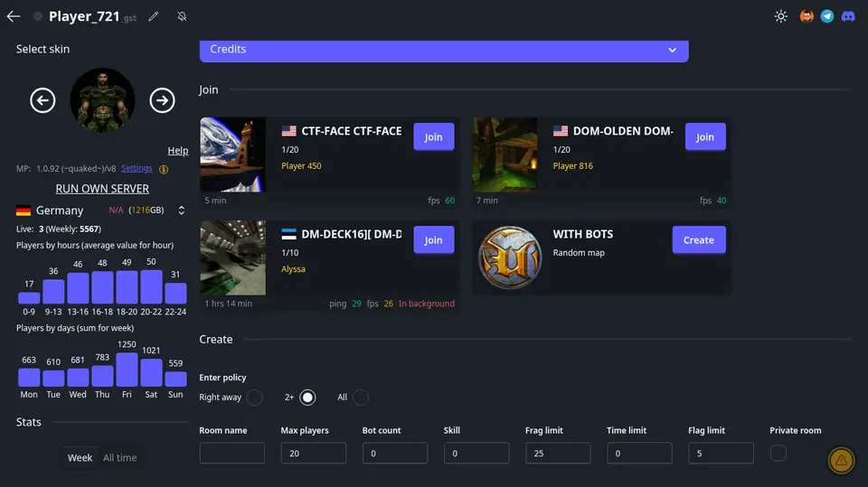Switch stats to Week tab
868x487 pixels.
click(80, 458)
